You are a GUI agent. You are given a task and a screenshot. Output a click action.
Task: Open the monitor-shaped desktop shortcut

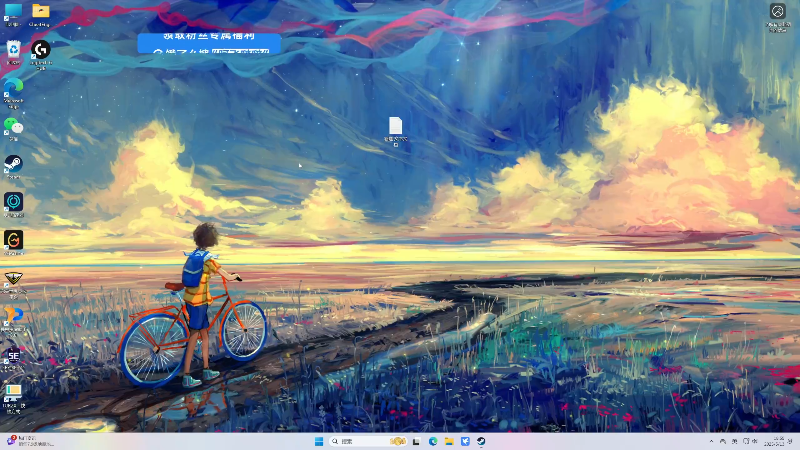[13, 398]
